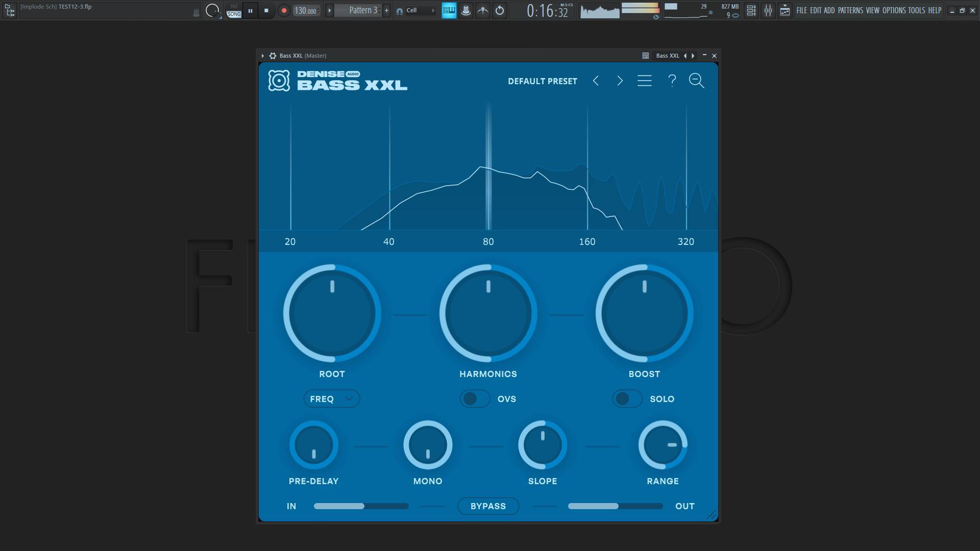
Task: Click the SLOPE knob
Action: [x=543, y=445]
